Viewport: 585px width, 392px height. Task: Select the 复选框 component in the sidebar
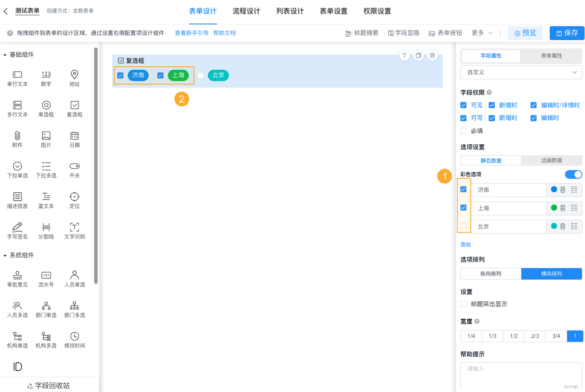coord(74,108)
